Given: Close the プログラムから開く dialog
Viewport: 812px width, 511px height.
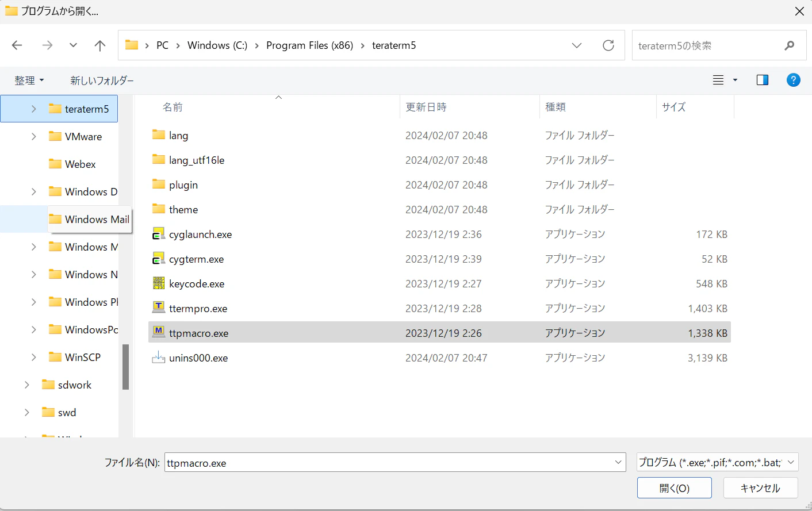Looking at the screenshot, I should 799,11.
